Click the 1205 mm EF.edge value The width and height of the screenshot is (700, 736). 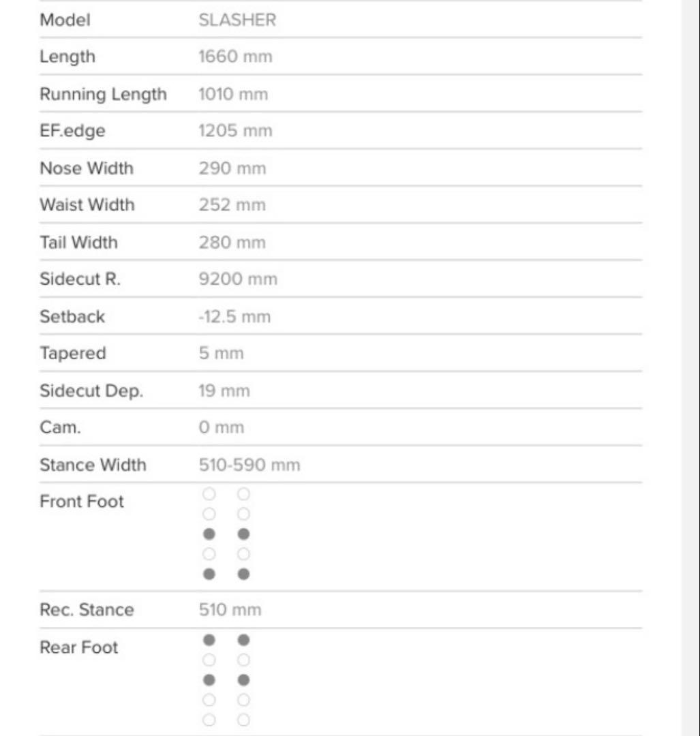[234, 131]
